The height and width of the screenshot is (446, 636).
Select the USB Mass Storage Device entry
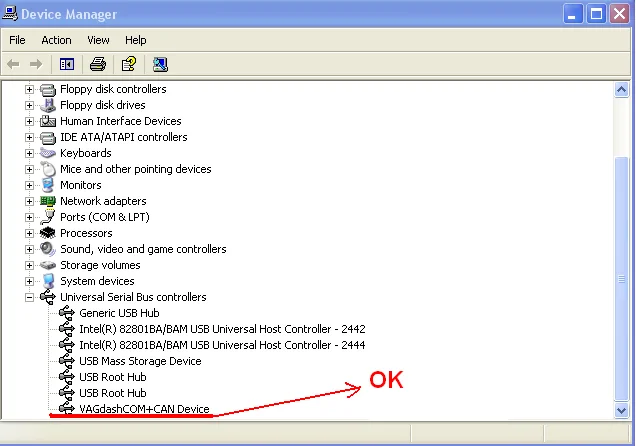point(140,361)
